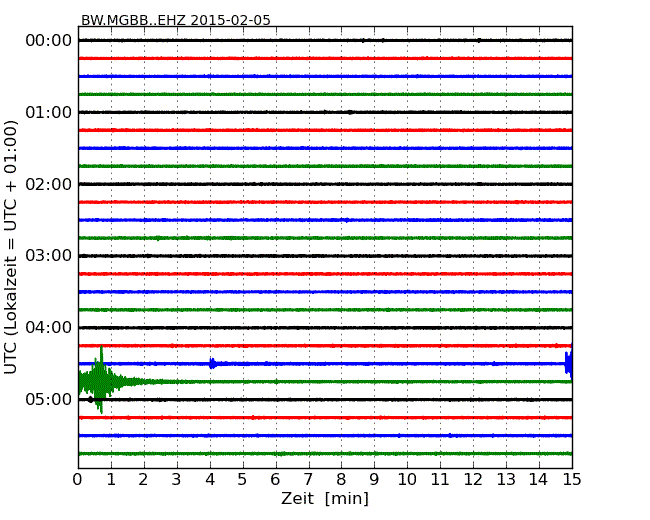This screenshot has width=650, height=520.
Task: Pick the 04:00 time tick label
Action: pos(49,328)
